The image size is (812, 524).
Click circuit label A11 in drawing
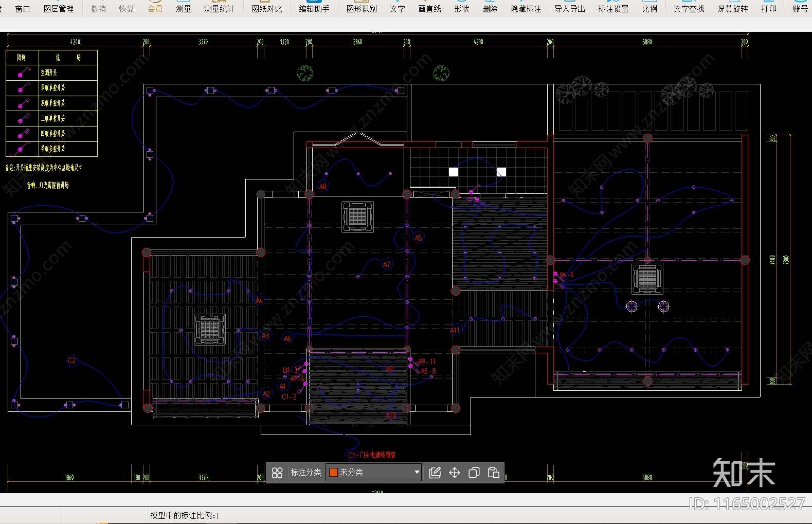(455, 331)
